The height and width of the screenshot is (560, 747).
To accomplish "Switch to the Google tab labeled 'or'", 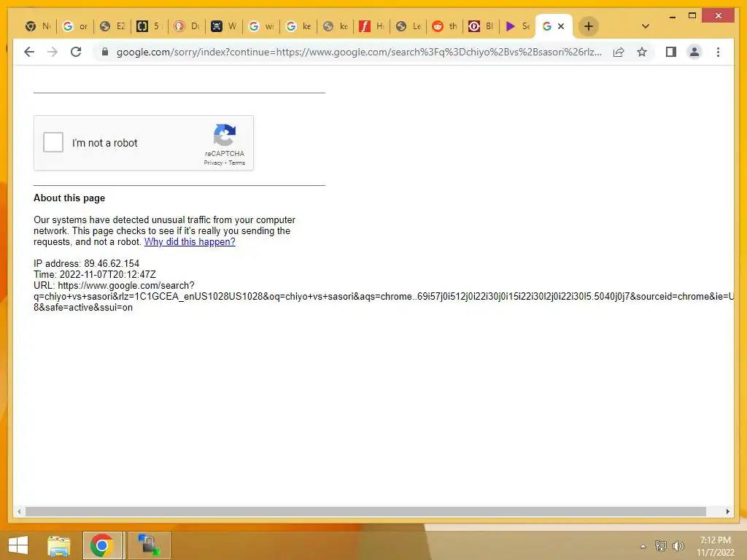I will (75, 26).
